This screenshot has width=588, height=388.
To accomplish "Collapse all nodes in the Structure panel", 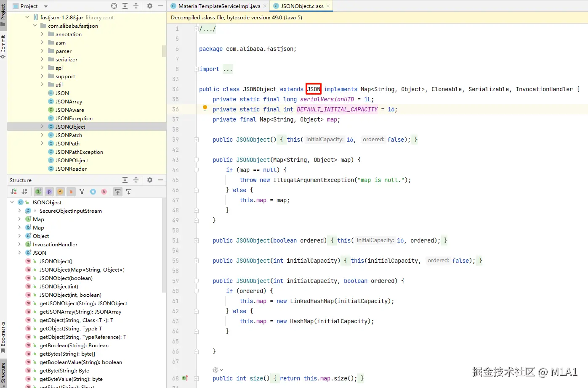I will (136, 180).
